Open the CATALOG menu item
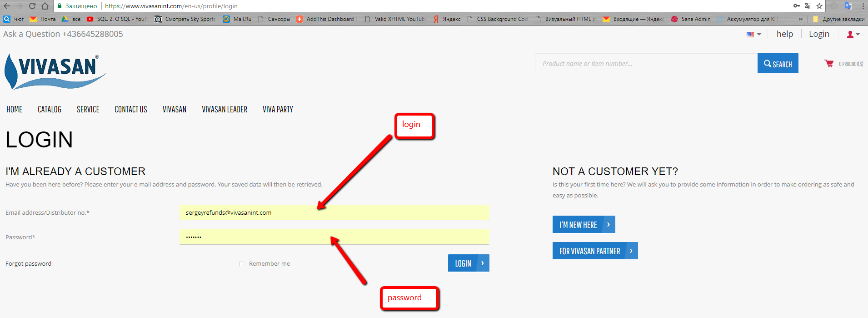868x318 pixels. pos(50,109)
